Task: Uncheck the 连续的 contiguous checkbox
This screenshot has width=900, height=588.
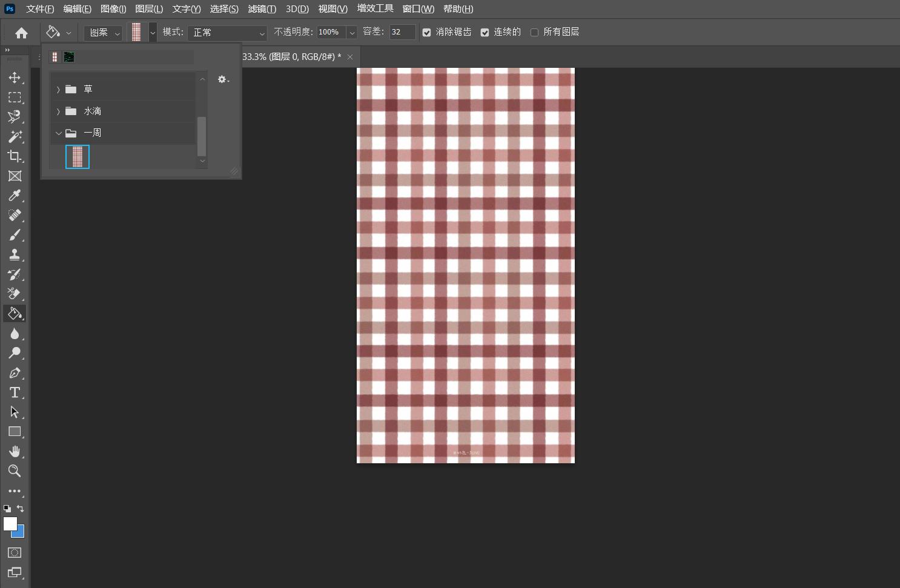Action: [x=485, y=33]
